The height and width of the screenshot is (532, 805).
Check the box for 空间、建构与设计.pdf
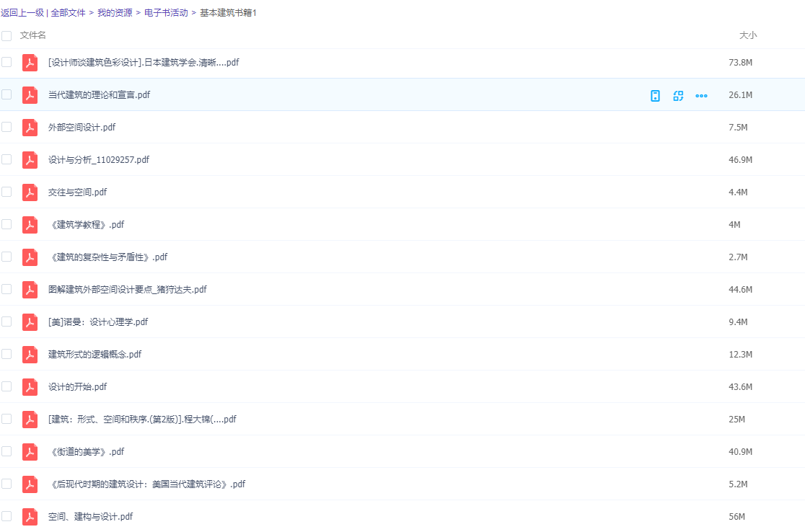pos(6,516)
